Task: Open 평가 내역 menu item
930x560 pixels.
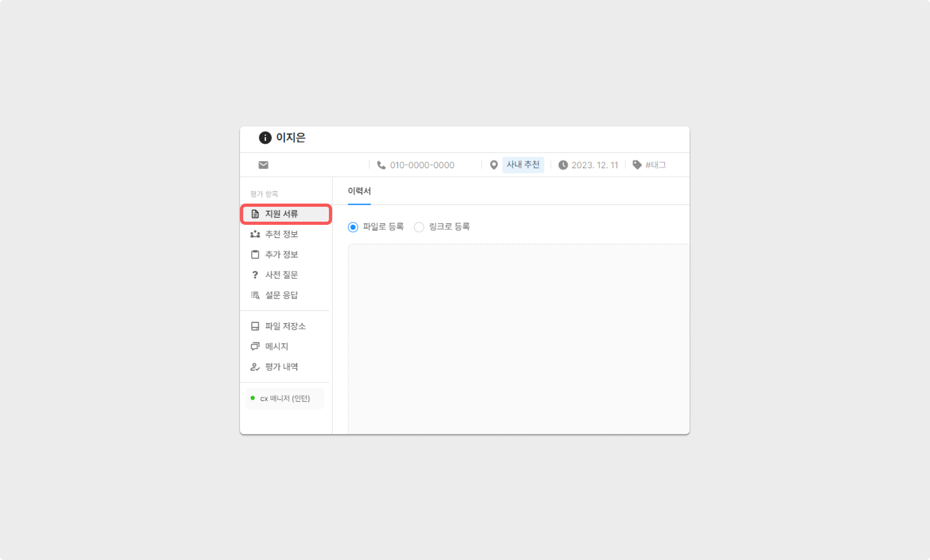Action: tap(281, 367)
